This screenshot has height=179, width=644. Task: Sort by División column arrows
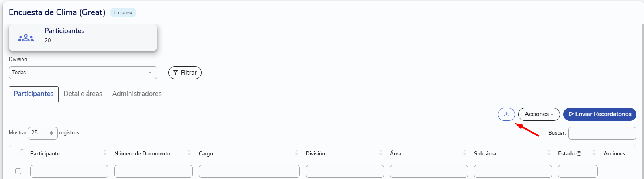point(380,153)
